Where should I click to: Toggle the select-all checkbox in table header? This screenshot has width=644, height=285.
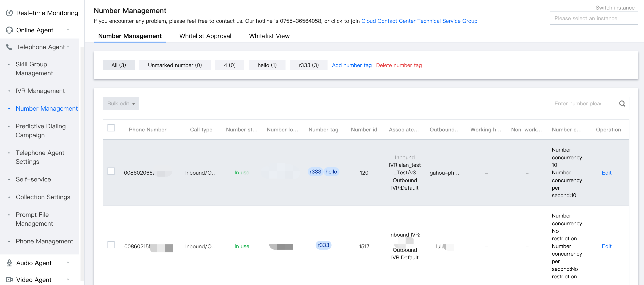[x=111, y=128]
